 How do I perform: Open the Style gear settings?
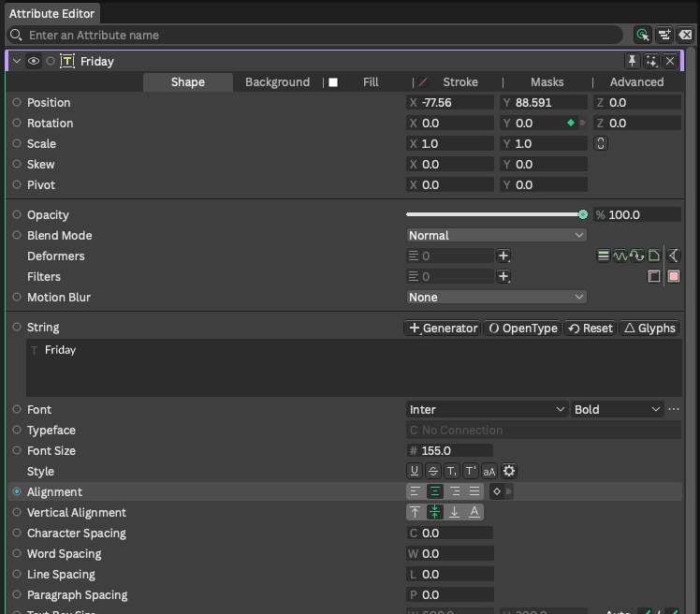tap(509, 471)
